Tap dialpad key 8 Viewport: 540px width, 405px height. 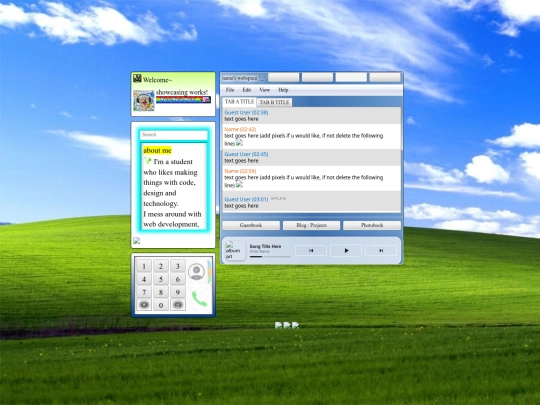pos(161,292)
